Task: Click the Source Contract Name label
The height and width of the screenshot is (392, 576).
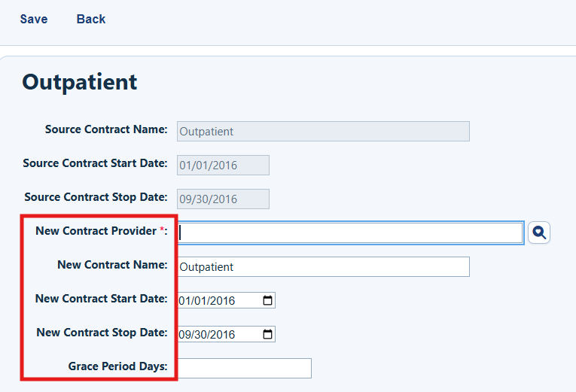Action: 106,129
